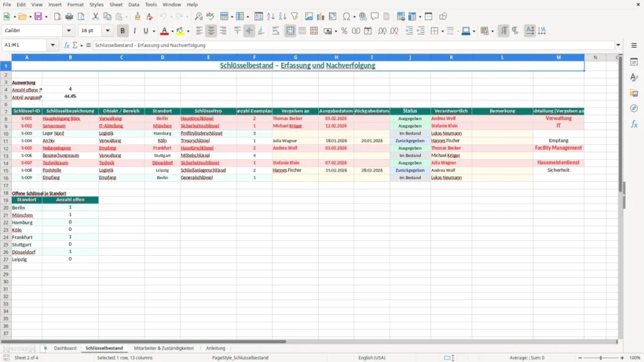644x362 pixels.
Task: Run the Spelling check icon
Action: pos(210,16)
